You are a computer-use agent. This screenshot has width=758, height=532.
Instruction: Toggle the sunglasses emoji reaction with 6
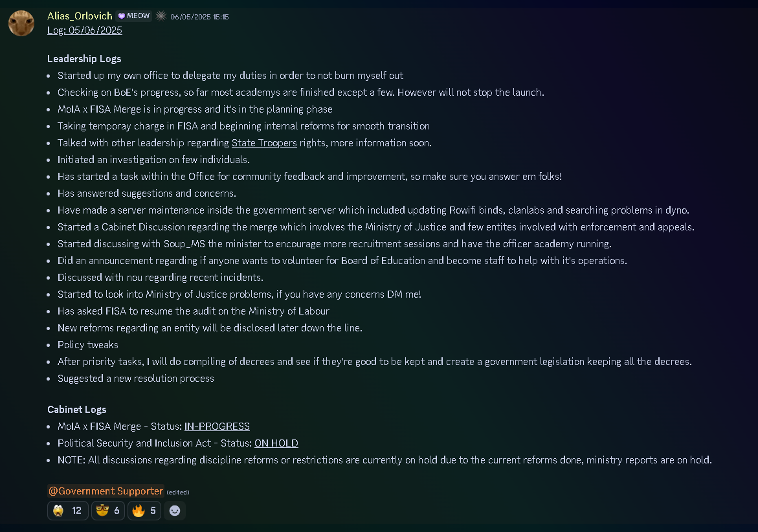point(108,511)
